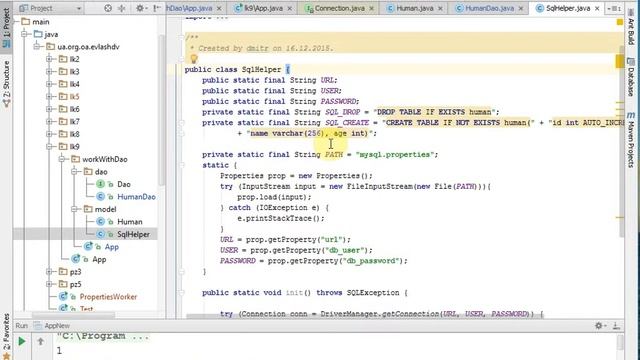Fold the static initializer block
The width and height of the screenshot is (640, 360).
pyautogui.click(x=182, y=165)
